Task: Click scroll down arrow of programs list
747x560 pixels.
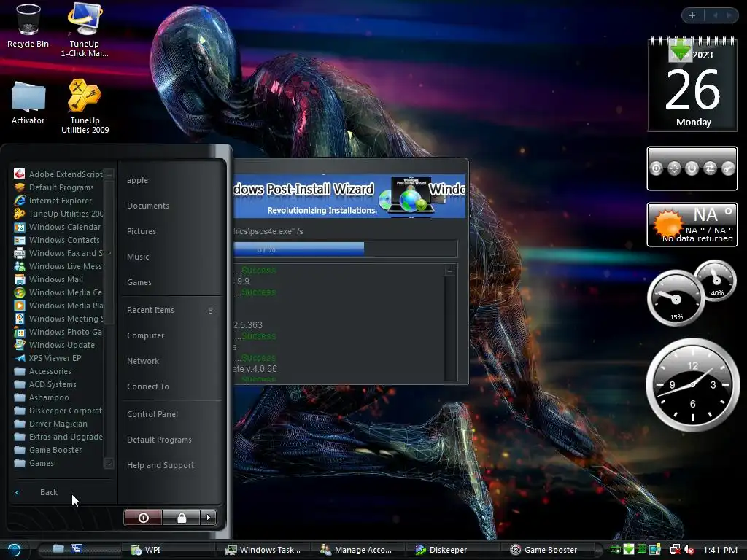Action: pos(109,463)
